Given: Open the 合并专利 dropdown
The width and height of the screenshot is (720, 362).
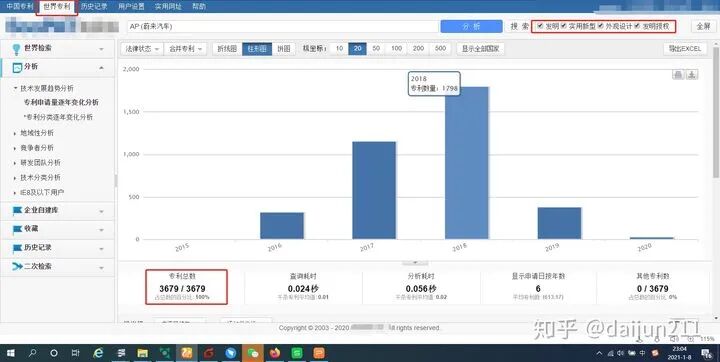Looking at the screenshot, I should 186,49.
